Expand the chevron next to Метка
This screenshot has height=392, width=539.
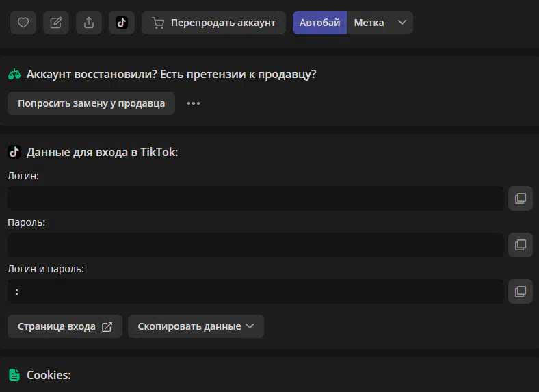pyautogui.click(x=402, y=23)
